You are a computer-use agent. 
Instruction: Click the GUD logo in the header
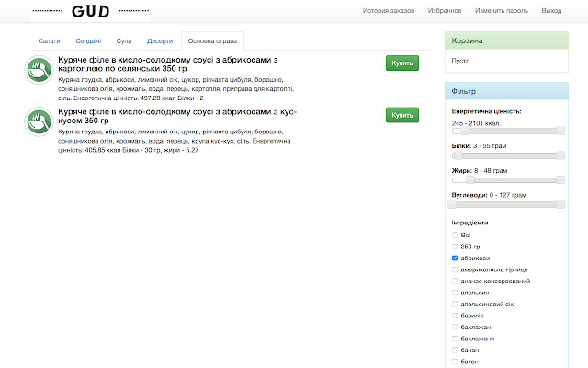[x=90, y=11]
